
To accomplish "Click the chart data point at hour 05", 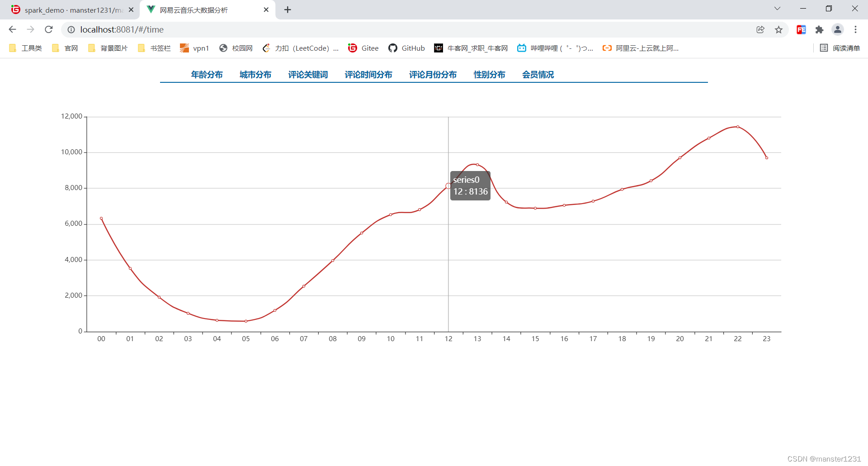I will tap(246, 321).
